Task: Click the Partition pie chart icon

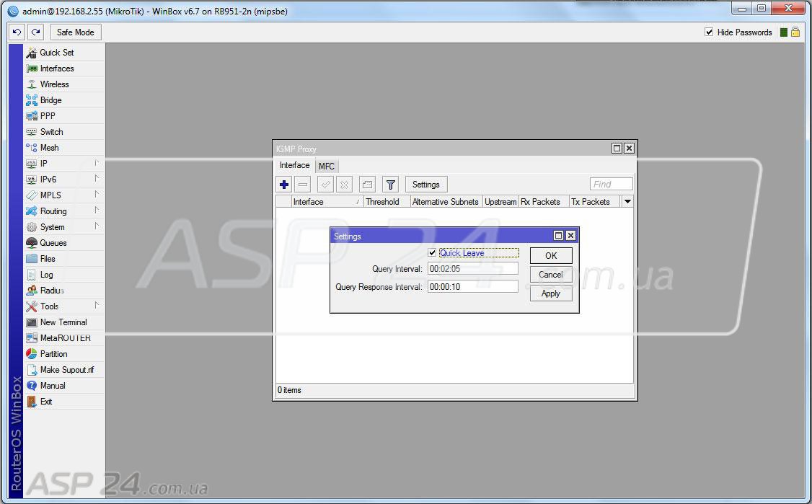Action: tap(32, 354)
